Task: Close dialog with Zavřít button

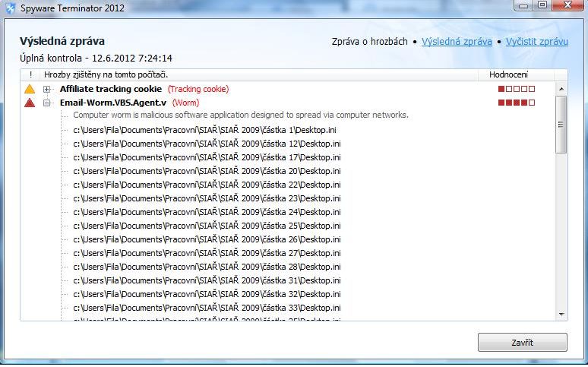Action: [523, 342]
